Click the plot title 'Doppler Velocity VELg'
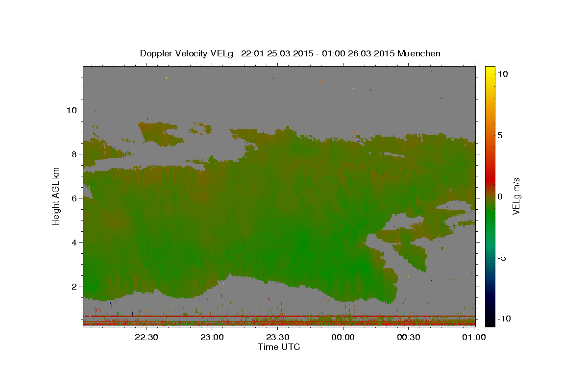 pyautogui.click(x=187, y=53)
